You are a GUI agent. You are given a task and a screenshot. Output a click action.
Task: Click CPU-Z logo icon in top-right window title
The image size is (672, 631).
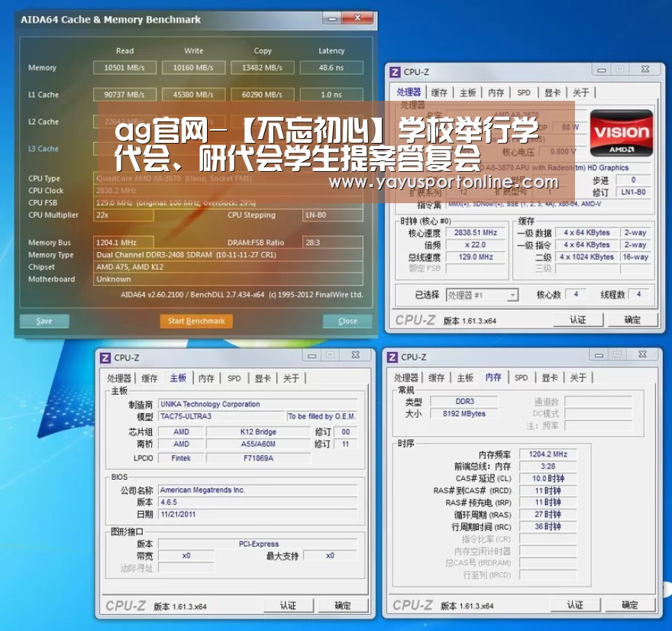click(x=395, y=72)
